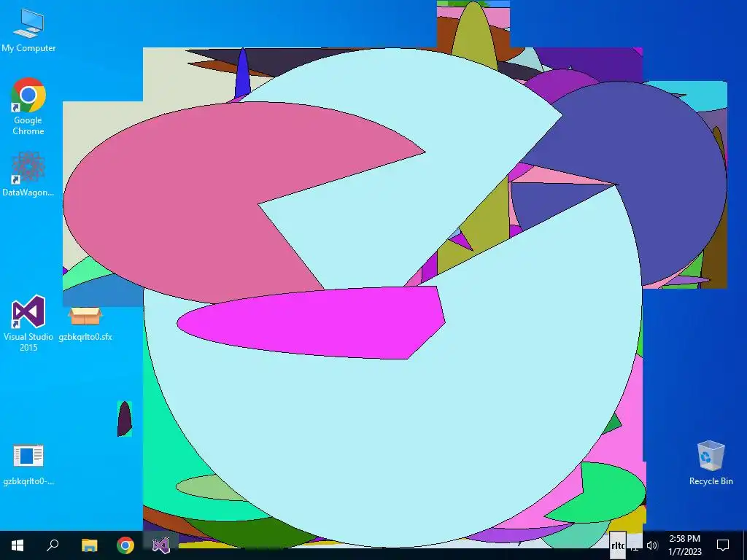Image resolution: width=747 pixels, height=560 pixels.
Task: Open the notification action center icon
Action: (x=723, y=545)
